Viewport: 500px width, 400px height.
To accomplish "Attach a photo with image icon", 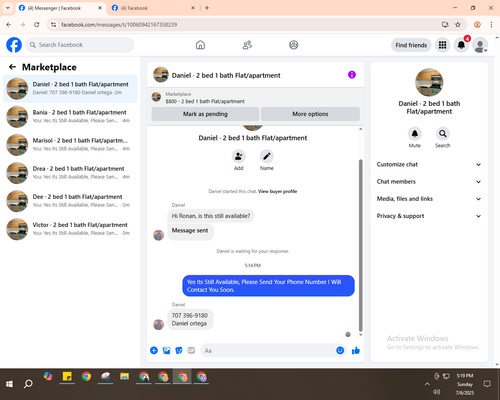I will pyautogui.click(x=166, y=350).
